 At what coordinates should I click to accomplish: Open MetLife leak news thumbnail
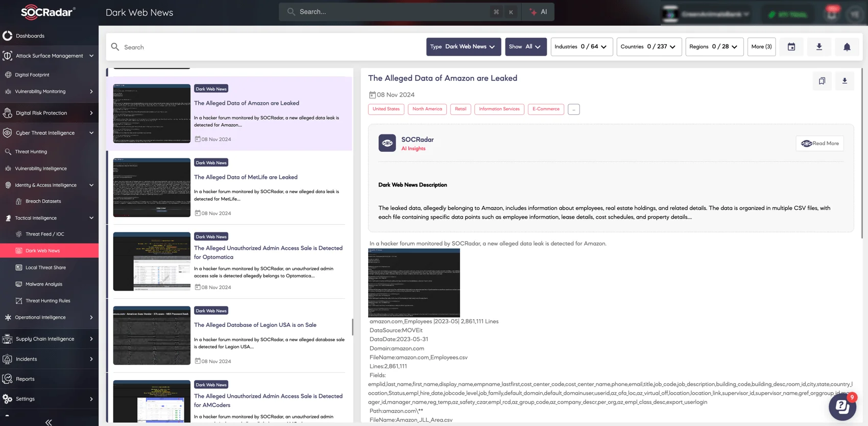click(152, 187)
